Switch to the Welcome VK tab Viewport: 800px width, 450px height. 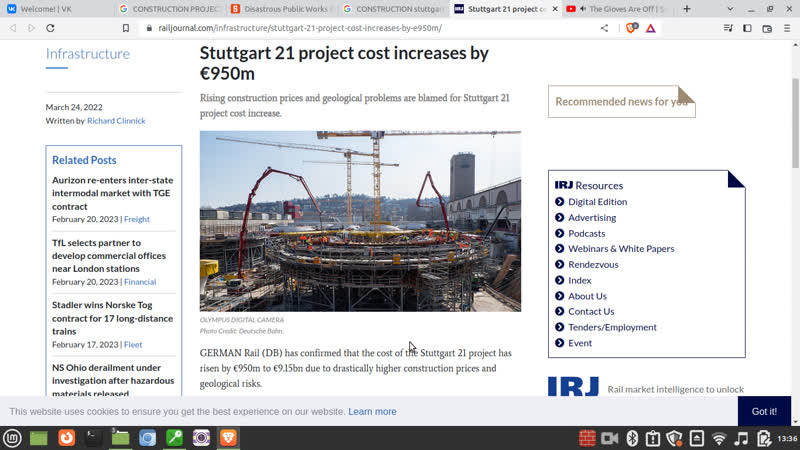click(57, 9)
